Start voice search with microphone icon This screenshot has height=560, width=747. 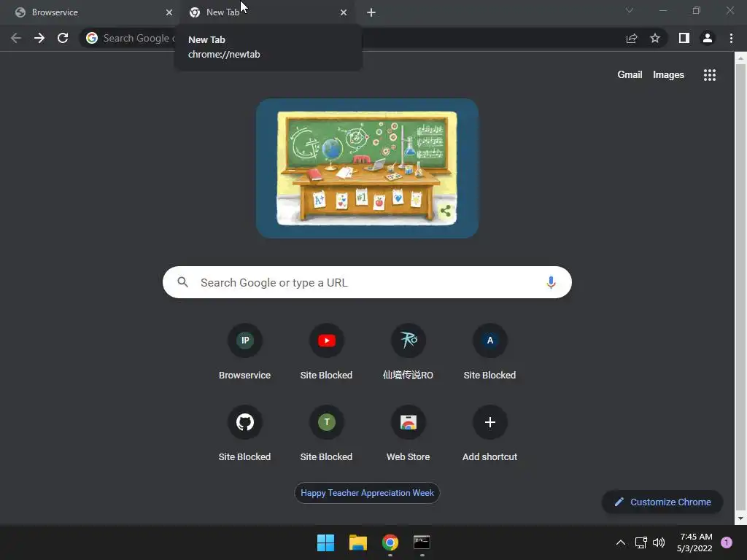pos(551,282)
